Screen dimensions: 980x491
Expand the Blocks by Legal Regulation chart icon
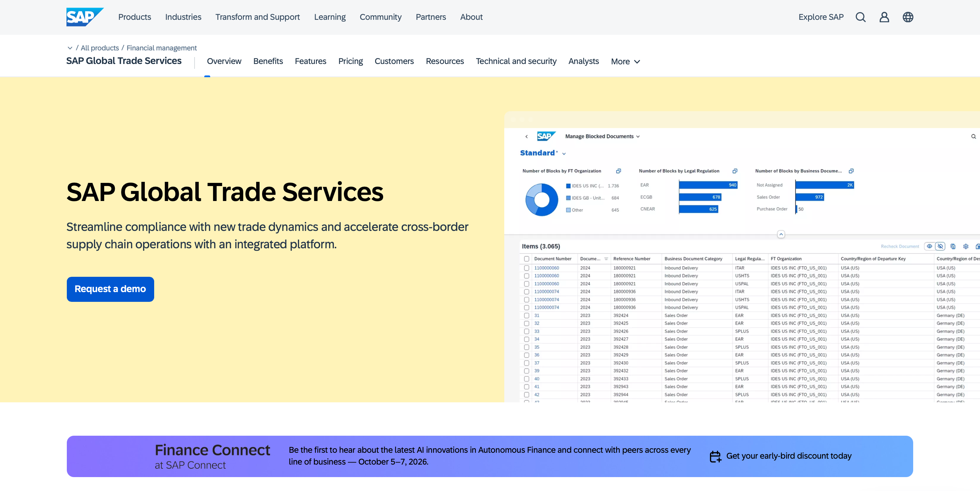tap(735, 171)
